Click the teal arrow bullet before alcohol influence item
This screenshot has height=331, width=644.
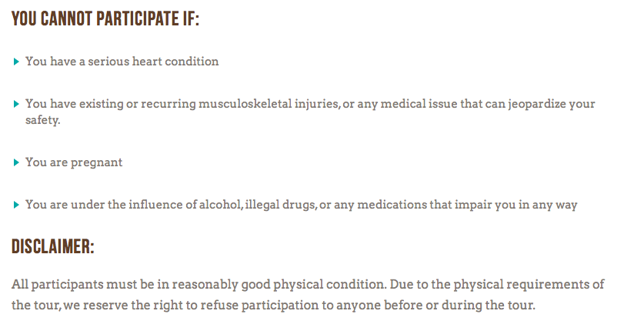[16, 205]
